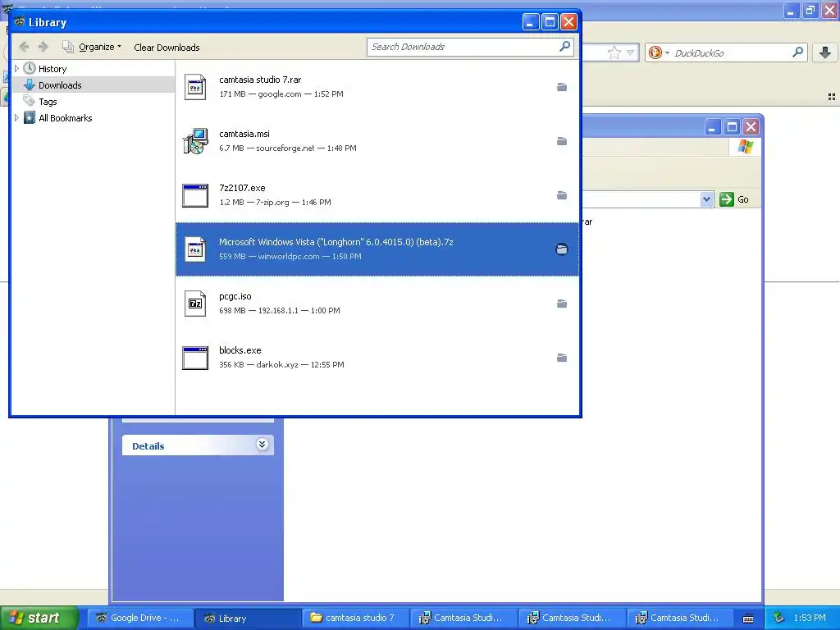The image size is (840, 630).
Task: Click the camtasia.msi installer icon
Action: click(195, 141)
